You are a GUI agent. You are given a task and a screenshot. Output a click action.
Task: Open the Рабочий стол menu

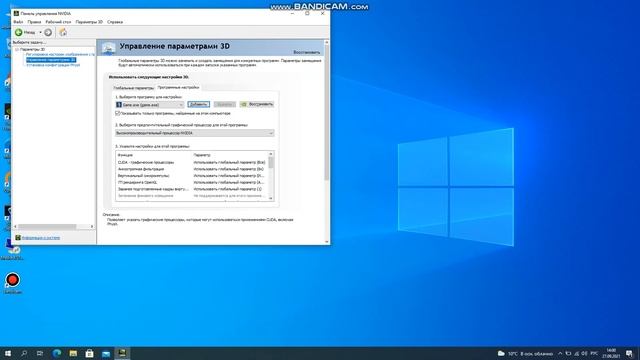pyautogui.click(x=58, y=22)
